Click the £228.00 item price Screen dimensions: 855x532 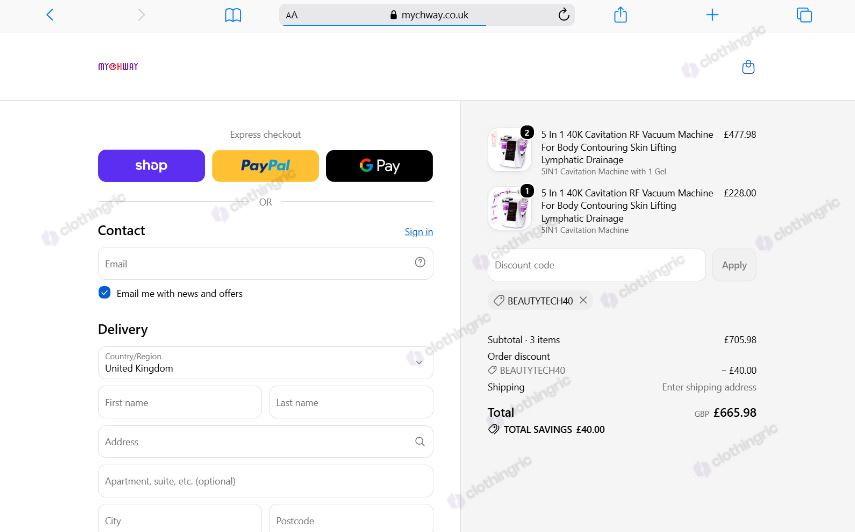pyautogui.click(x=740, y=193)
